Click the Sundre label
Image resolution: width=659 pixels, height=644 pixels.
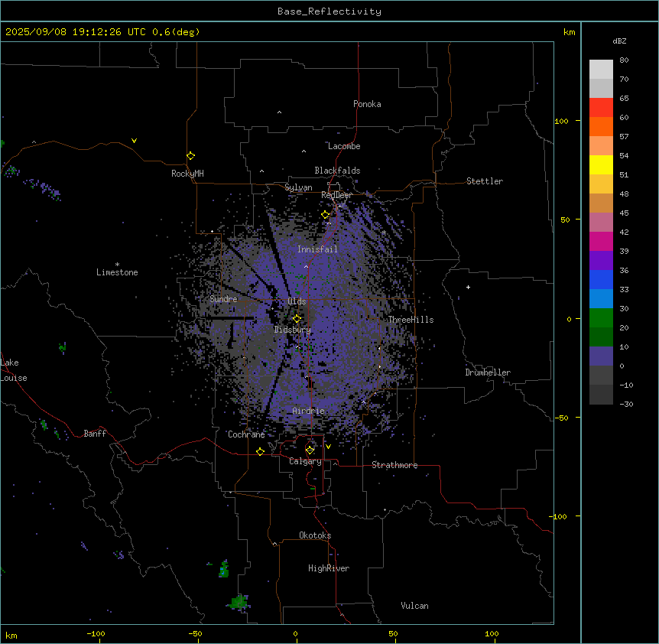click(x=223, y=299)
